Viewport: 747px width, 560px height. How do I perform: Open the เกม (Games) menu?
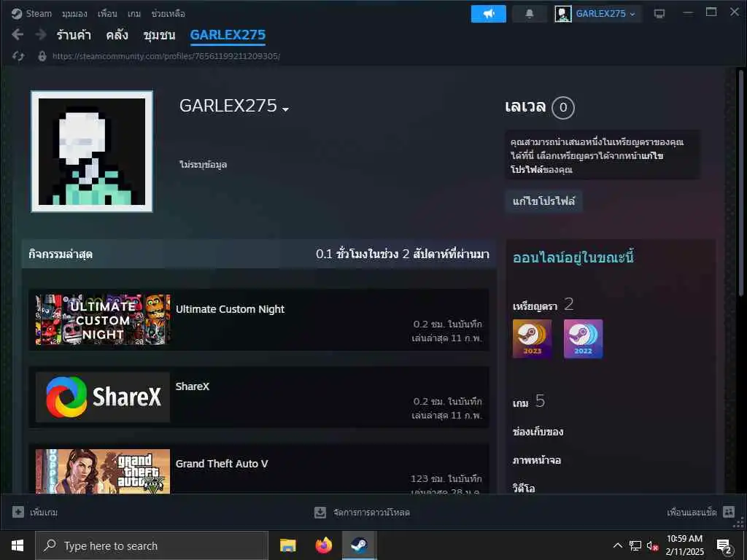coord(134,14)
